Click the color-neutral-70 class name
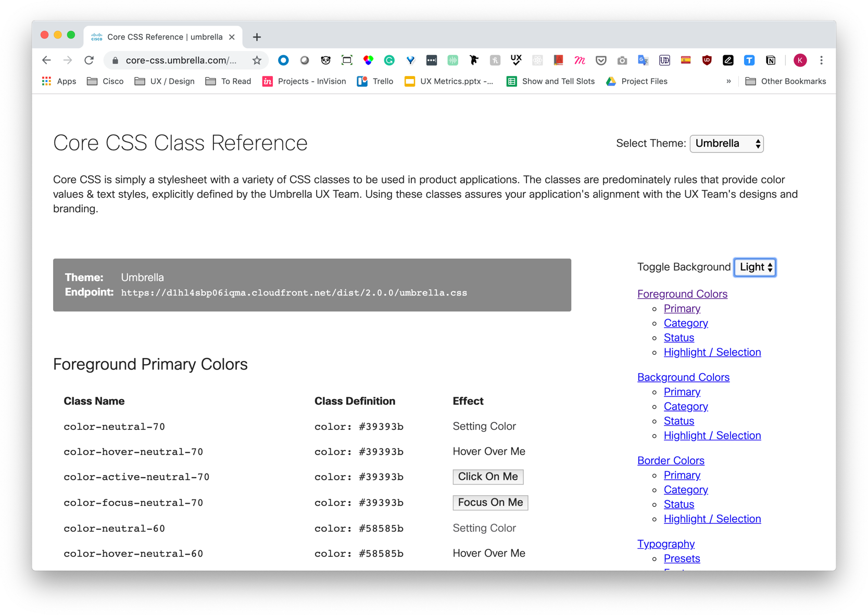This screenshot has width=868, height=615. pos(114,427)
